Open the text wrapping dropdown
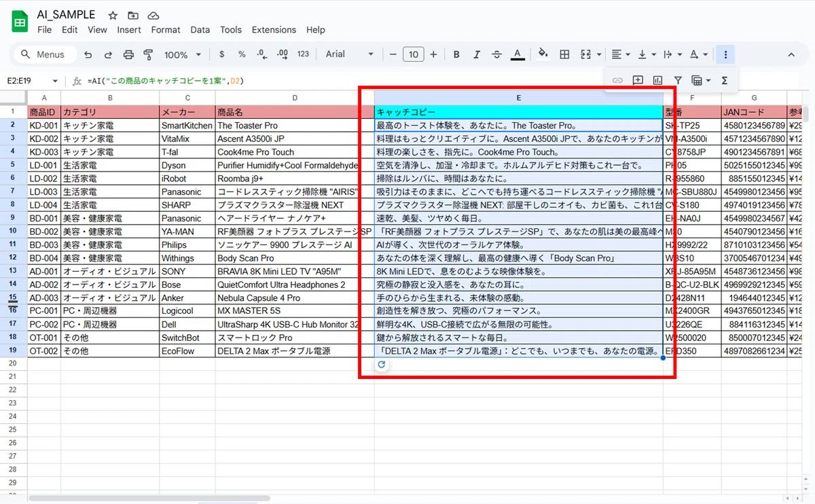 pyautogui.click(x=672, y=54)
